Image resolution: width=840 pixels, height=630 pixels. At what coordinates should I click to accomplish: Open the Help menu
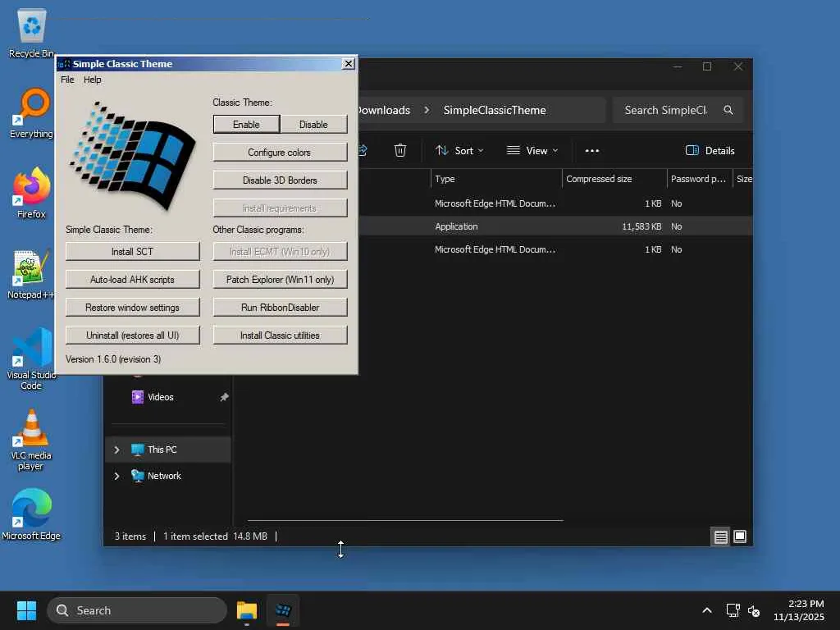[92, 80]
